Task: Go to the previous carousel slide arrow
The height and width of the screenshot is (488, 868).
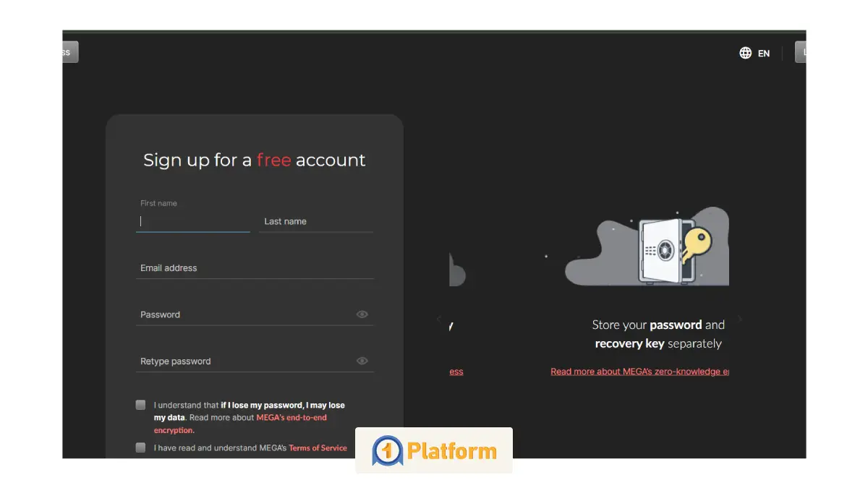Action: tap(438, 319)
